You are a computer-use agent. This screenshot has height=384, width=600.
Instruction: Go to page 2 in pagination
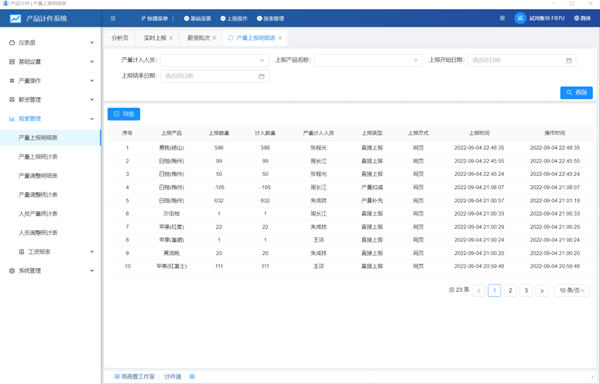point(510,291)
